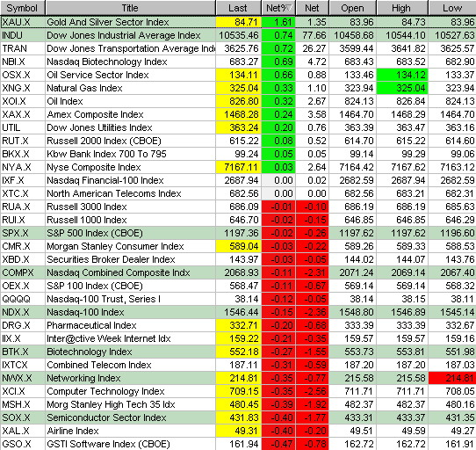Sort by the Last column header
476x450 pixels.
pyautogui.click(x=238, y=8)
